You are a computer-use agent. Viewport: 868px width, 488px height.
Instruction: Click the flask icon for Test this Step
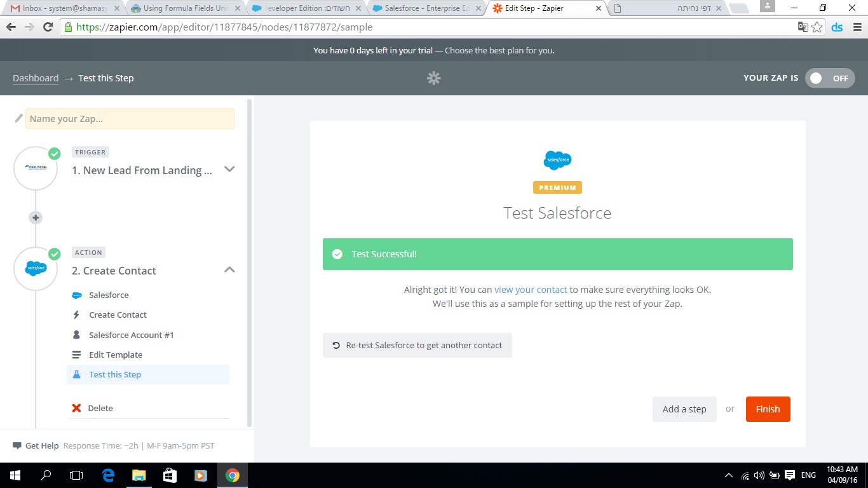click(76, 374)
